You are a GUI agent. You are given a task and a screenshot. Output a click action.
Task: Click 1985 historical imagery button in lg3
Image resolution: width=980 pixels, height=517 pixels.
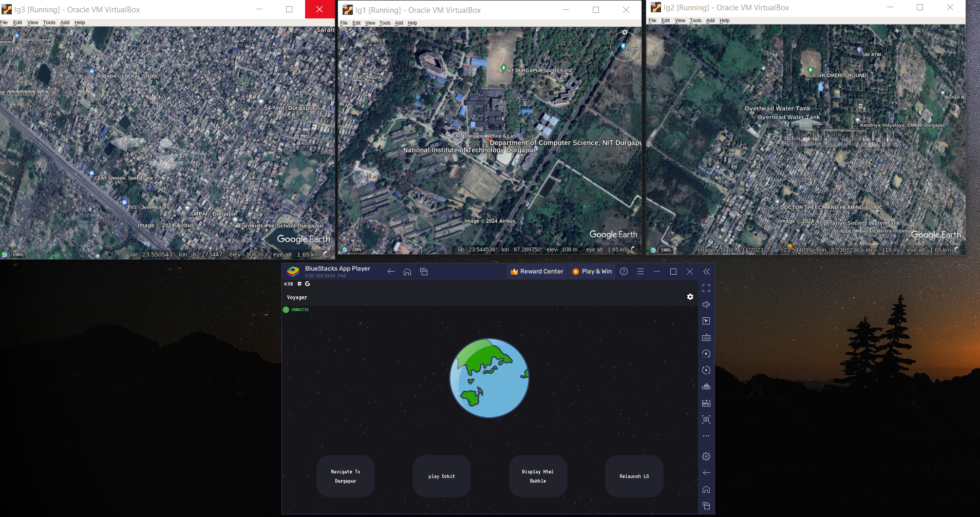(x=17, y=255)
